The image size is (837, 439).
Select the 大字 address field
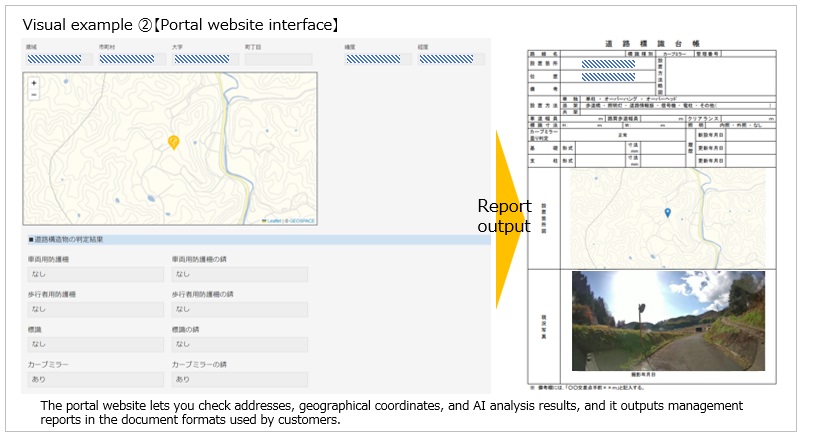coord(203,59)
